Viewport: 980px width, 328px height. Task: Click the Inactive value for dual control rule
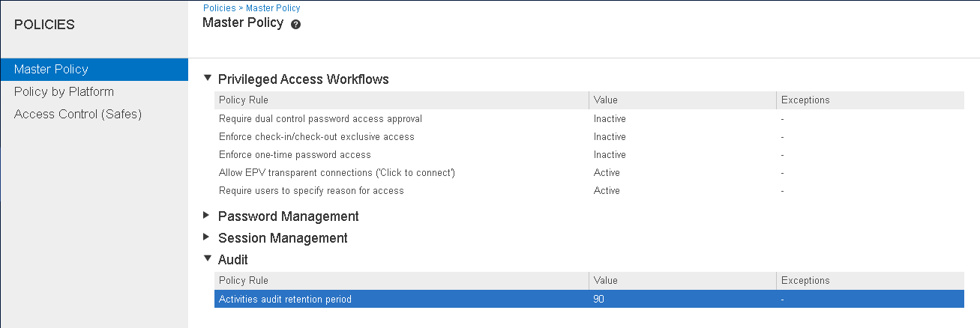click(610, 118)
